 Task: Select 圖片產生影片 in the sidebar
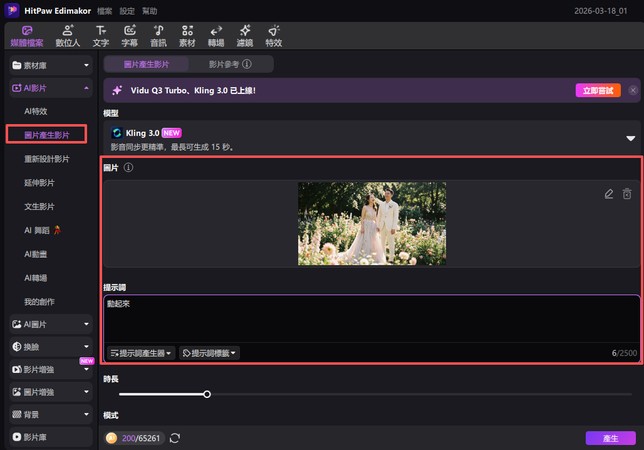click(x=46, y=135)
